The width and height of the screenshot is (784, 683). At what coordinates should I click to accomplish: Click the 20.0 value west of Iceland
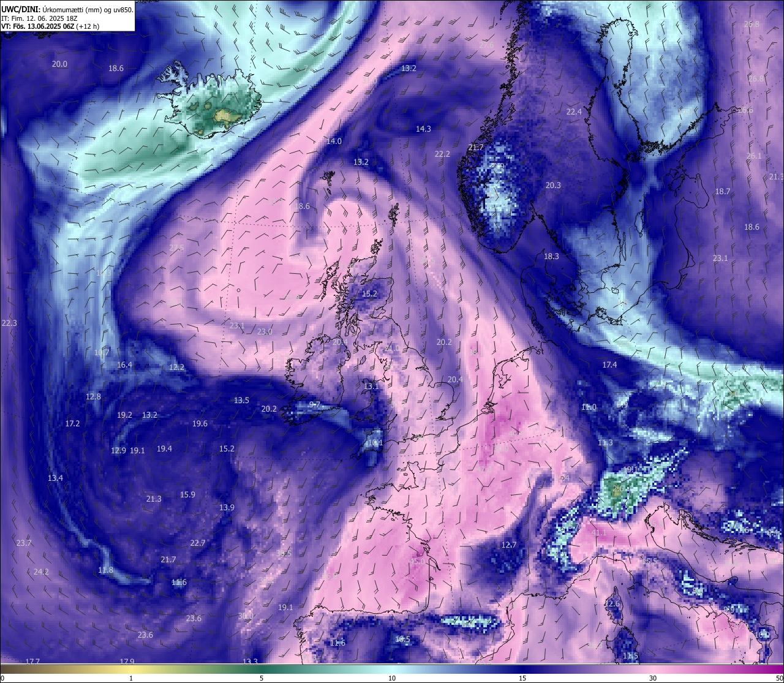point(59,64)
